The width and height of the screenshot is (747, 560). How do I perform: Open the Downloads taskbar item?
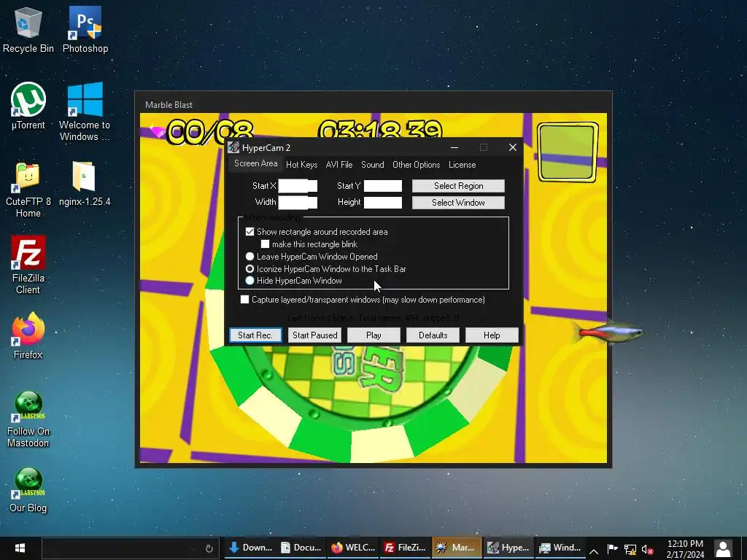tap(251, 548)
